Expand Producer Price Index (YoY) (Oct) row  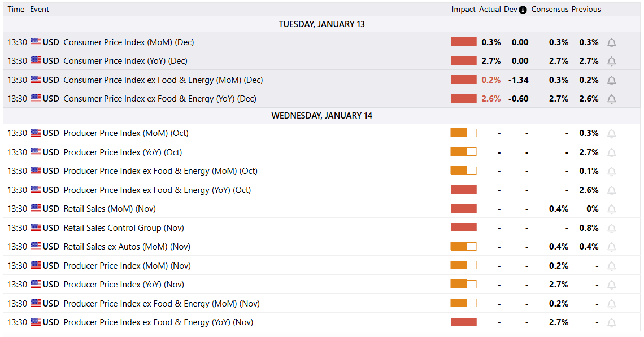click(x=123, y=152)
